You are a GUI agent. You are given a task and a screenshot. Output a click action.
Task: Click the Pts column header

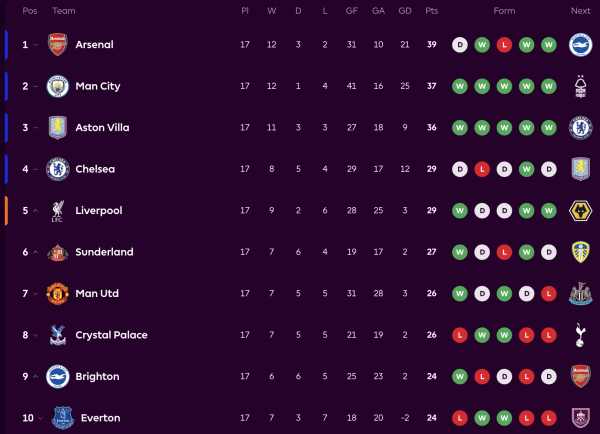(x=432, y=10)
